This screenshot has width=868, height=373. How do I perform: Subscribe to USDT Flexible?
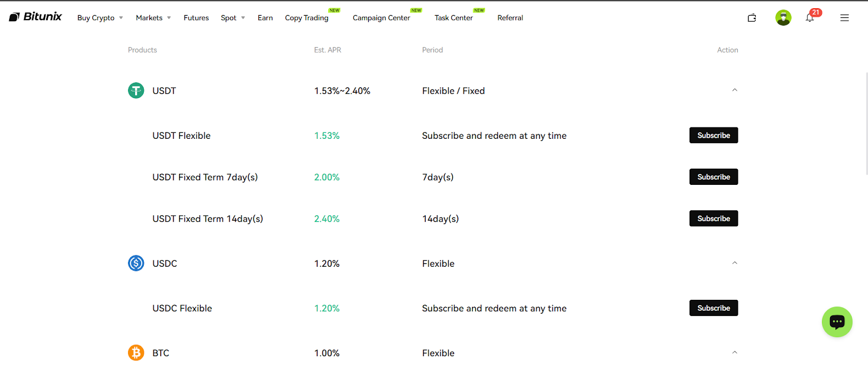[x=713, y=136]
